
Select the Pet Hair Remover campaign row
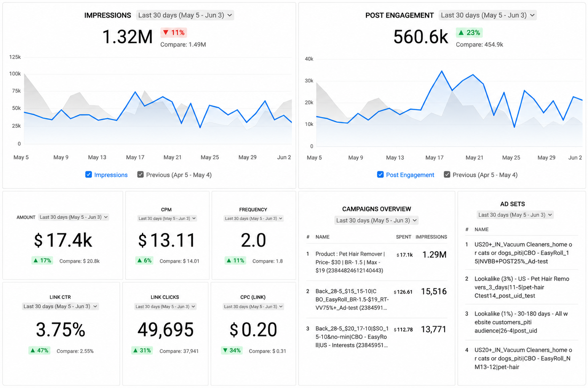(377, 262)
